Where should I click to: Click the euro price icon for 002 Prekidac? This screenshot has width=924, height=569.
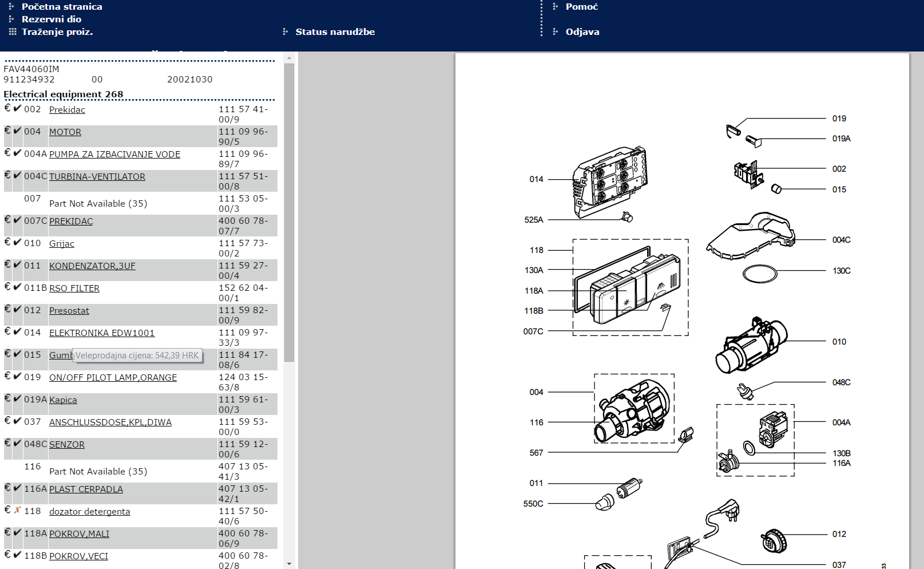click(7, 108)
